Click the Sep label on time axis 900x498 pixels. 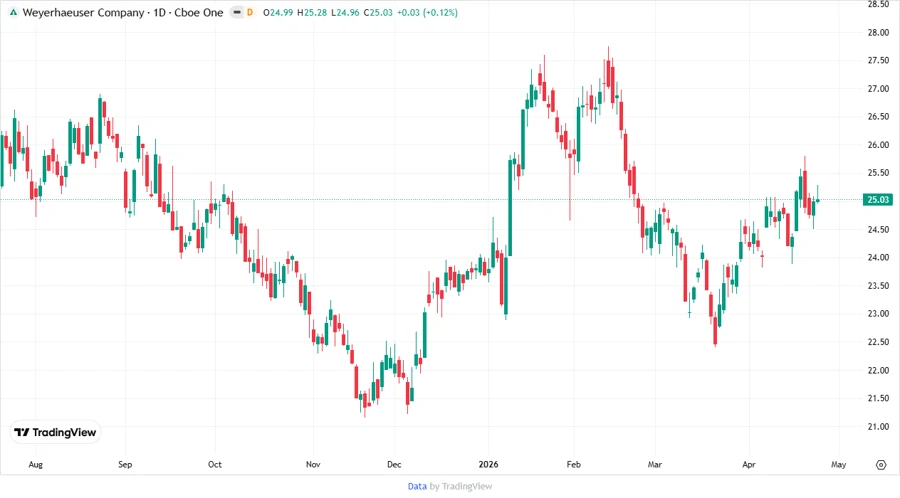pyautogui.click(x=125, y=465)
